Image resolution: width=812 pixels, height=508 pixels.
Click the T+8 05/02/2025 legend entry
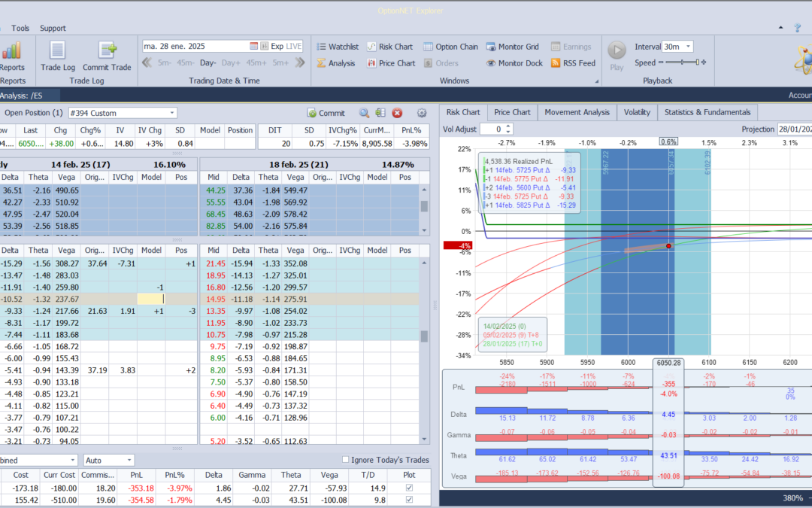pos(511,335)
